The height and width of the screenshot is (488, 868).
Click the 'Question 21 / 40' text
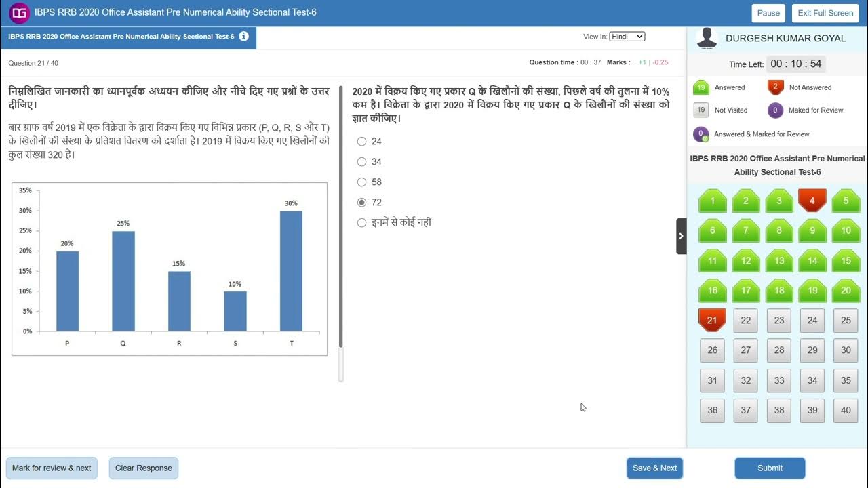pyautogui.click(x=33, y=63)
